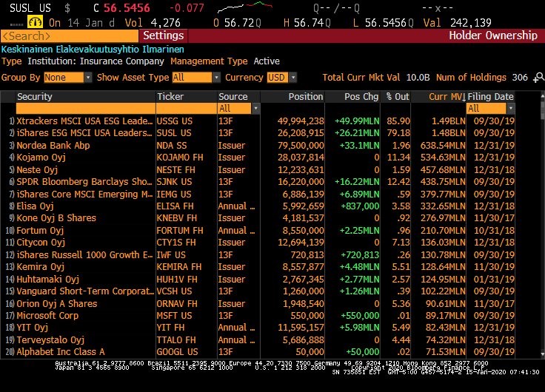The height and width of the screenshot is (392, 545).
Task: Click ticker NDA SS
Action: click(172, 145)
